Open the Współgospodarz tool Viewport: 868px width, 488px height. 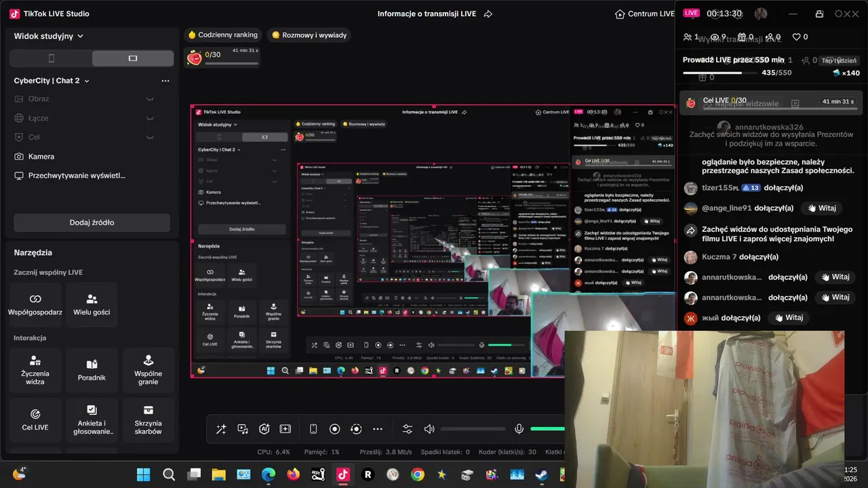point(35,305)
